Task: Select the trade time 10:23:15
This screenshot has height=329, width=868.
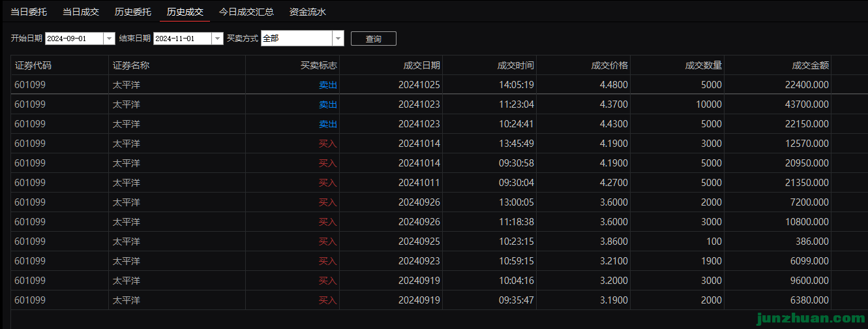Action: [x=516, y=242]
